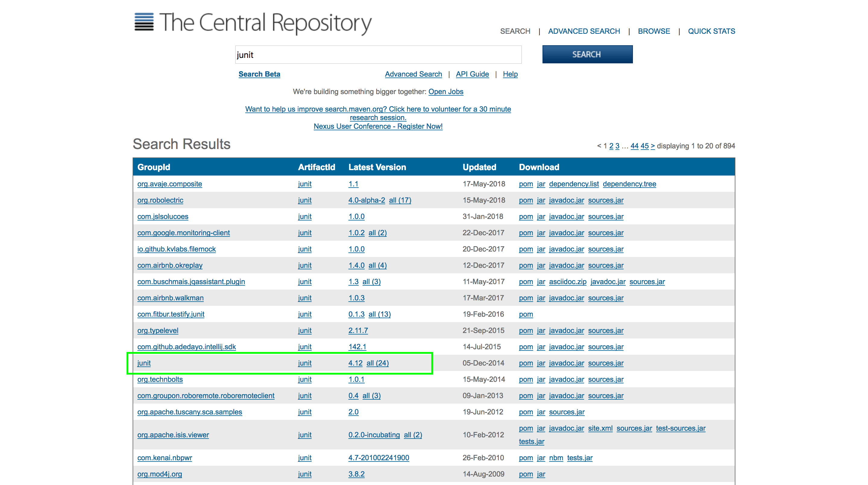Go to results page 2
Viewport: 868px width, 485px height.
[611, 146]
